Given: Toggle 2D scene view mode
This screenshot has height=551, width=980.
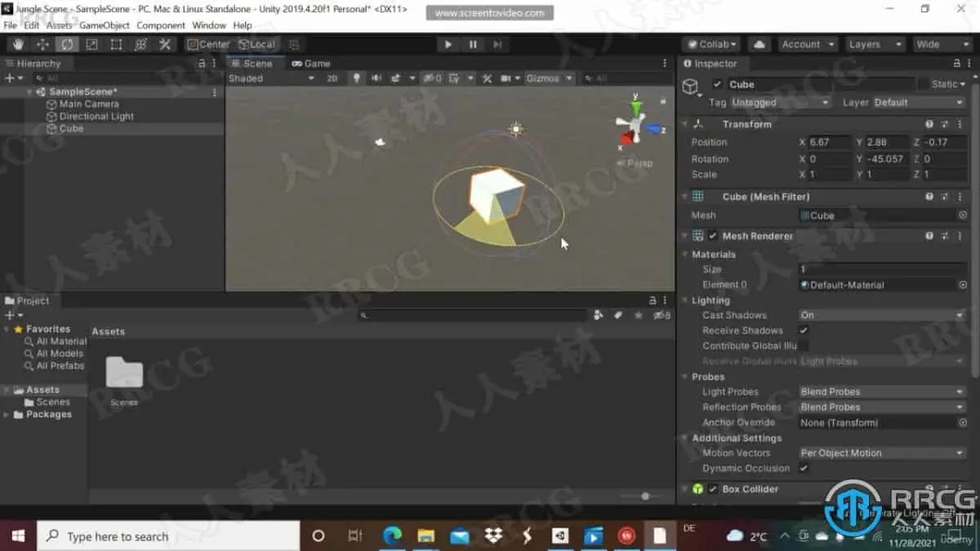Looking at the screenshot, I should point(332,78).
